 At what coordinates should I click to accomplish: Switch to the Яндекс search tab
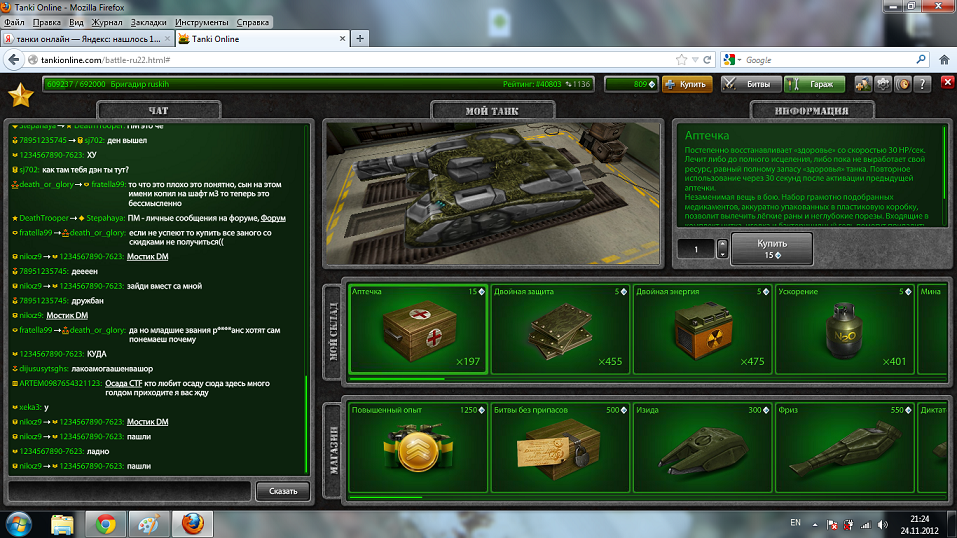coord(88,39)
